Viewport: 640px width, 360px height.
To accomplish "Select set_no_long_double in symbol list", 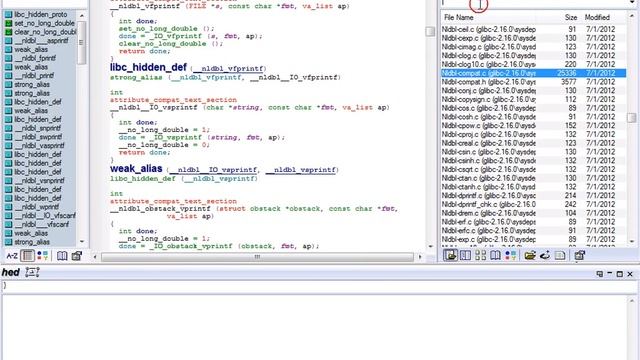I will 44,23.
